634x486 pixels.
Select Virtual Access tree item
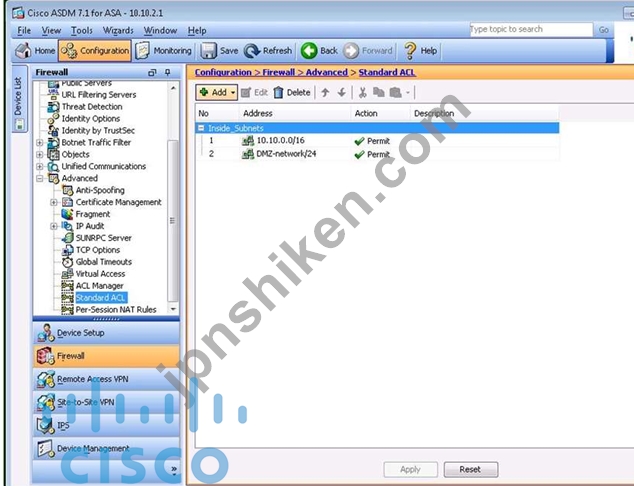point(100,274)
